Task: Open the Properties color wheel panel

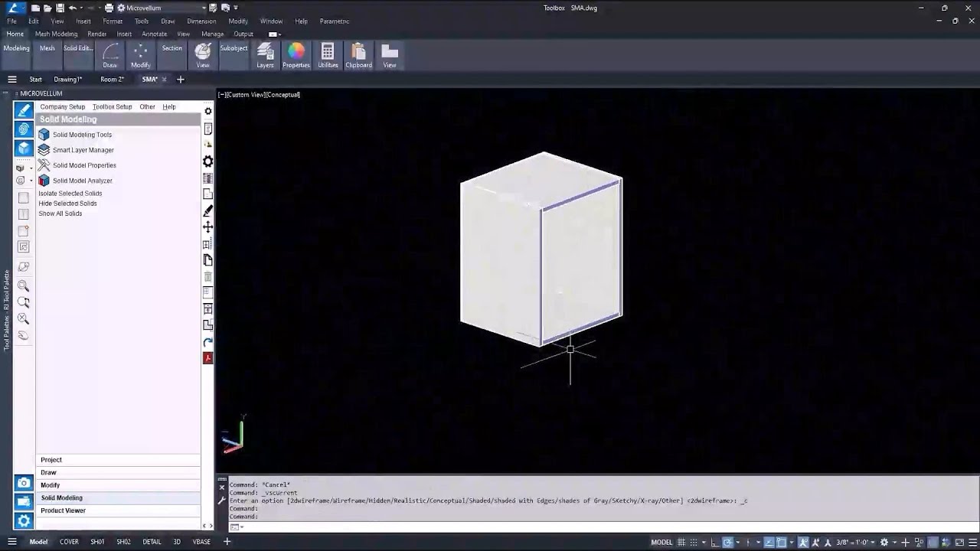Action: [296, 55]
